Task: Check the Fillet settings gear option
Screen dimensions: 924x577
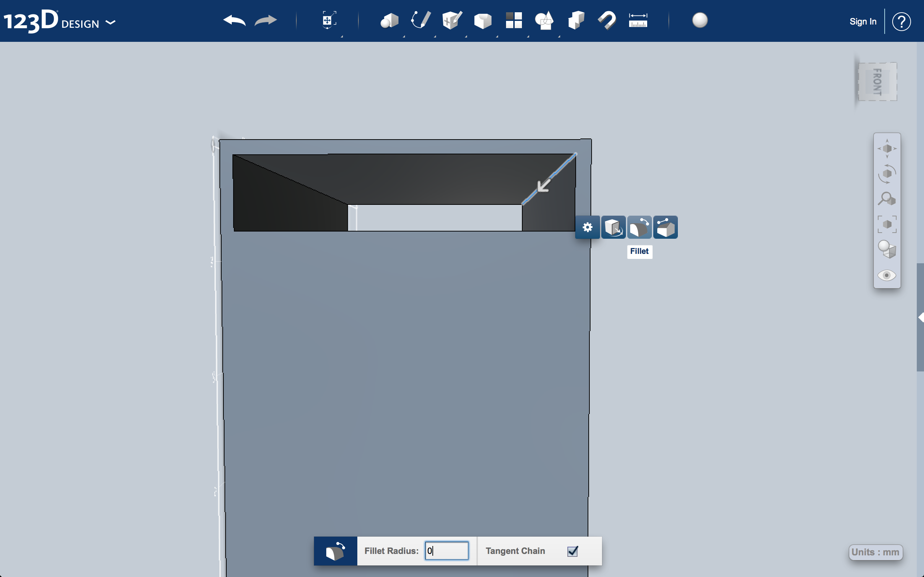Action: [587, 227]
